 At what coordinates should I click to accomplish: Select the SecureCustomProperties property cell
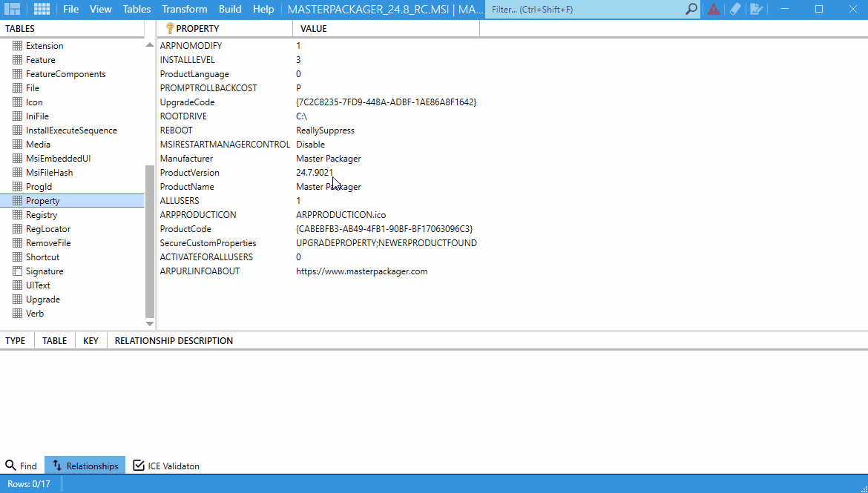tap(208, 243)
